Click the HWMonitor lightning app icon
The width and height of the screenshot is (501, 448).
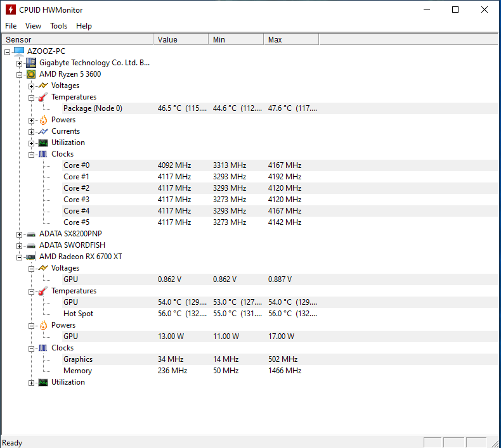click(x=11, y=10)
